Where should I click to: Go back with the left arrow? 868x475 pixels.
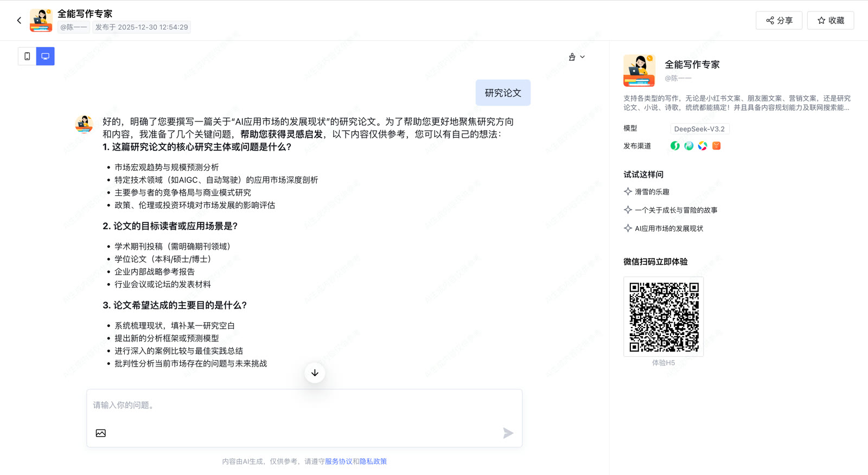pos(19,21)
